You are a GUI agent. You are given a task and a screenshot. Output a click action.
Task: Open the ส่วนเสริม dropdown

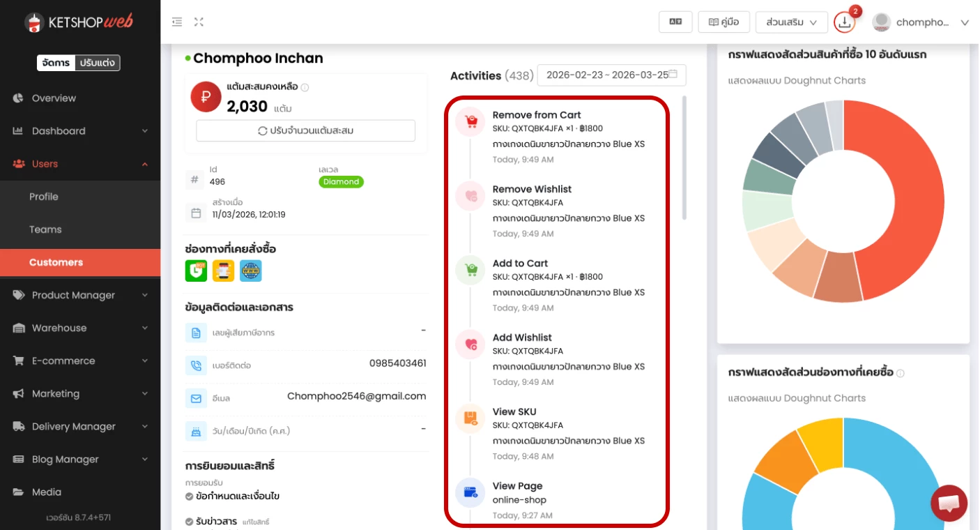[x=791, y=22]
